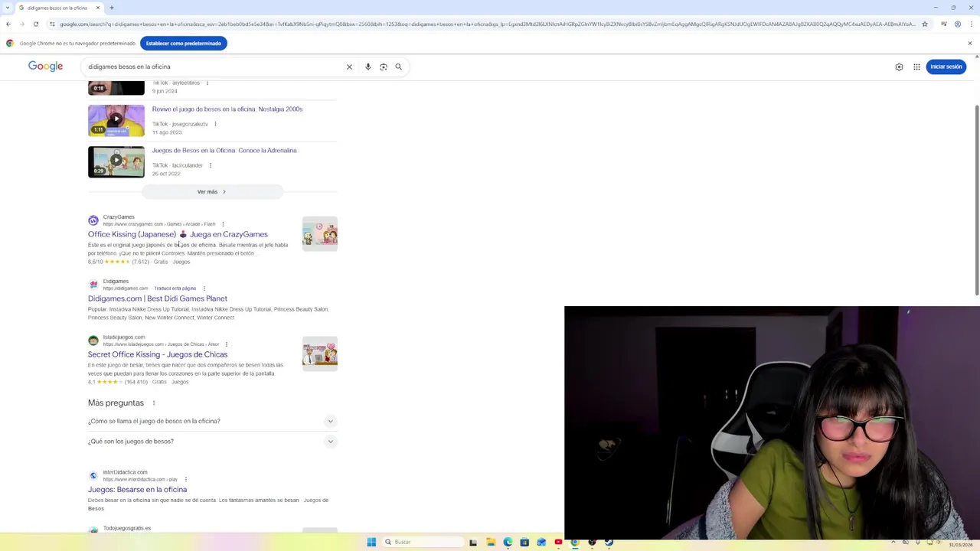Open Secret Office Kissing - Juegos de Chicas
This screenshot has height=551, width=980.
tap(158, 355)
